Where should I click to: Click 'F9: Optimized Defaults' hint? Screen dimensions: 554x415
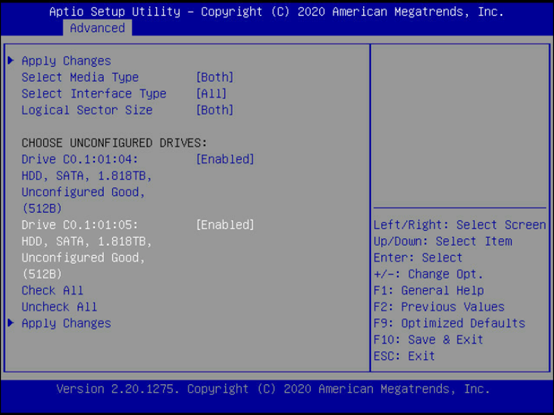click(449, 323)
